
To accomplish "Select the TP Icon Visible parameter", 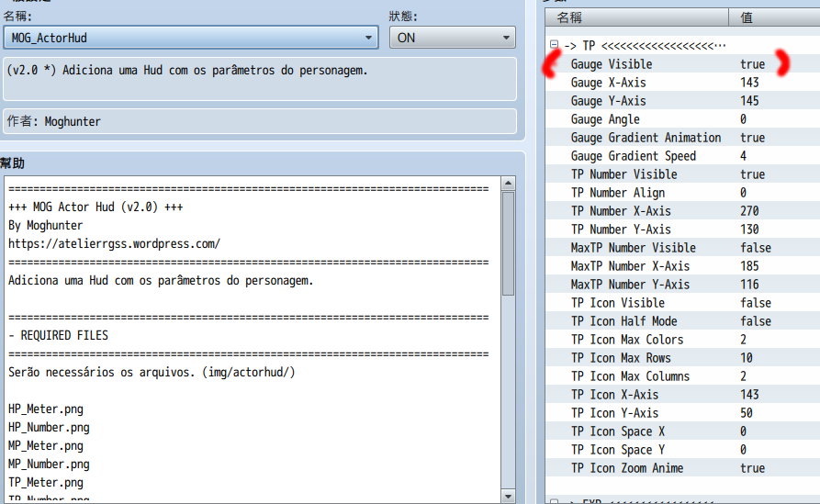I will click(x=682, y=303).
